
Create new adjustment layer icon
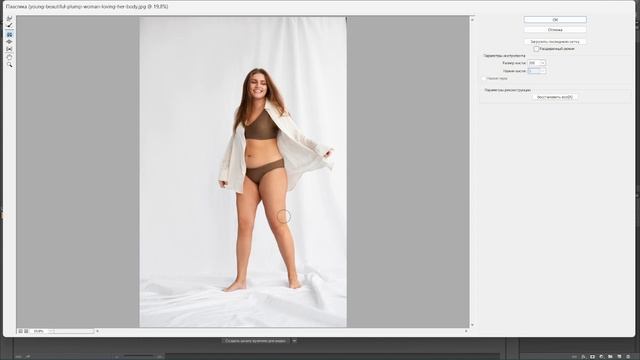point(601,357)
